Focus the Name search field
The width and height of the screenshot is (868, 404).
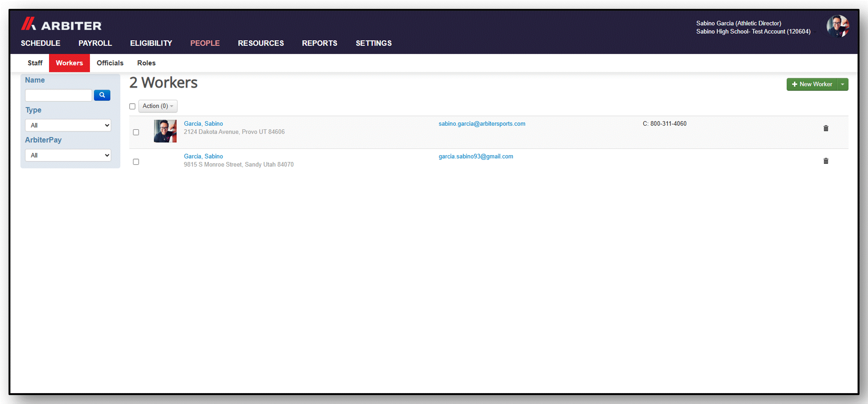[59, 95]
